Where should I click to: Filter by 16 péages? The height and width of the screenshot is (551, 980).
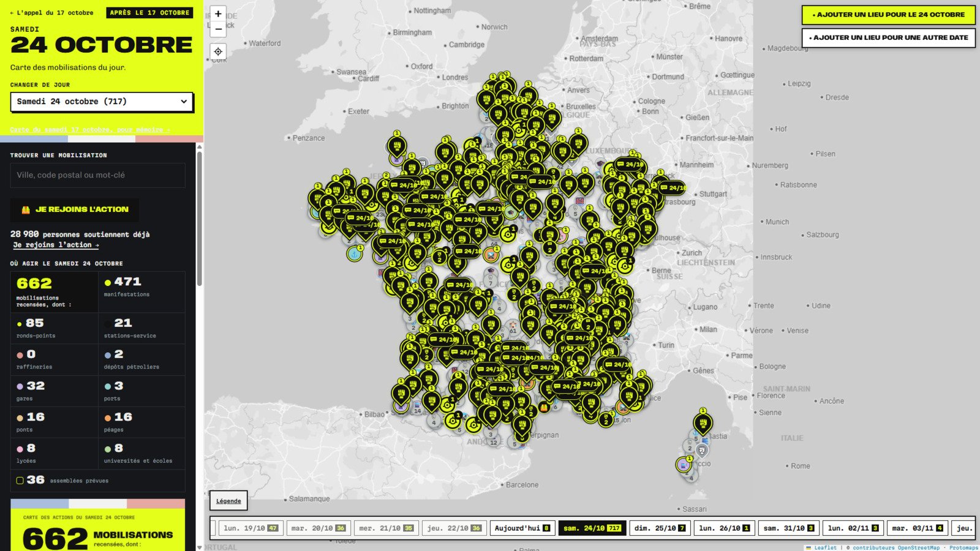point(141,422)
